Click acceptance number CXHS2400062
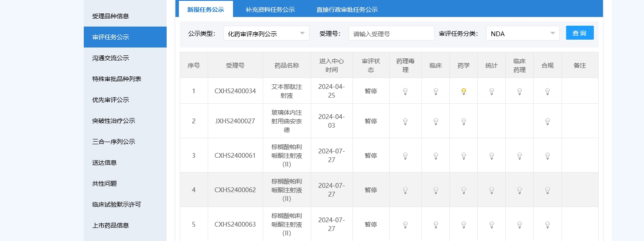 tap(235, 190)
